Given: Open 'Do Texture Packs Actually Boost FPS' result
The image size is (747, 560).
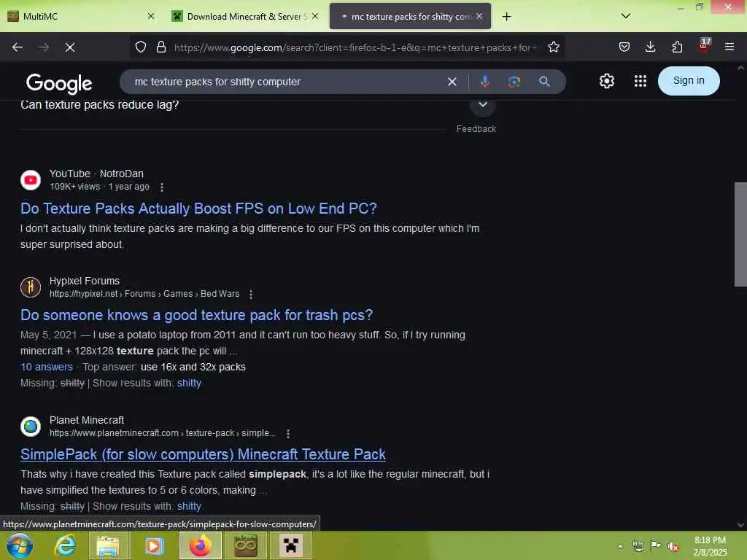Looking at the screenshot, I should point(198,209).
